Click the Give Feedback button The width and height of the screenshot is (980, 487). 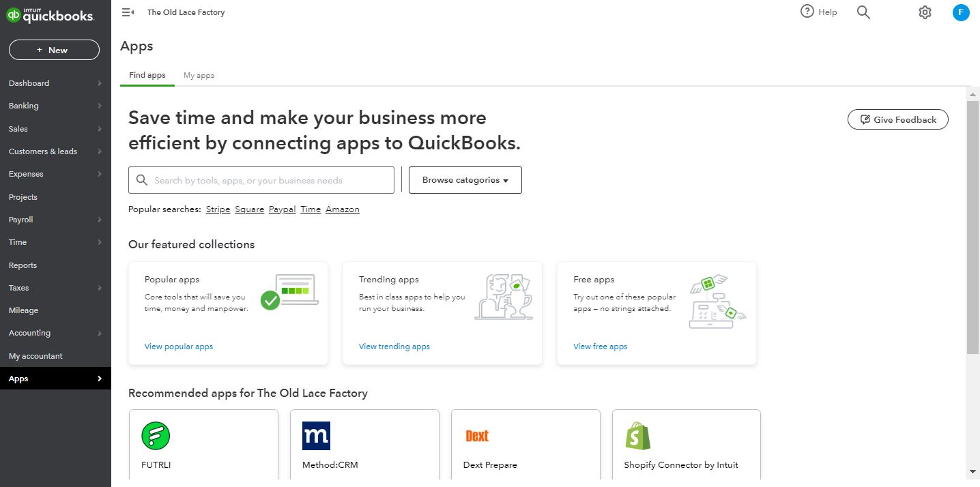pos(898,119)
